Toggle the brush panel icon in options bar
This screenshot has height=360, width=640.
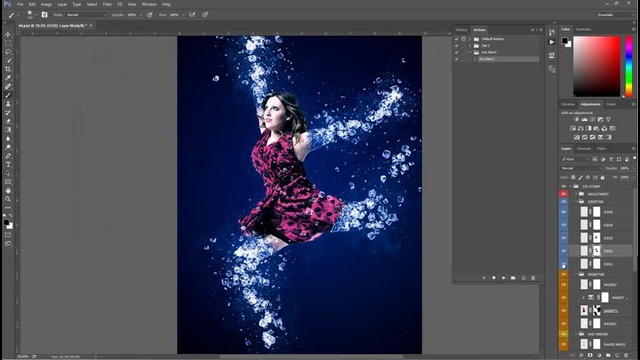coord(44,15)
